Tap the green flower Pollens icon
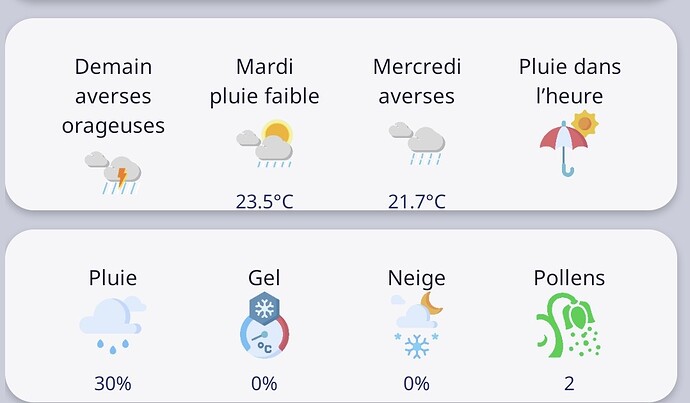Viewport: 690px width, 403px height. point(569,326)
